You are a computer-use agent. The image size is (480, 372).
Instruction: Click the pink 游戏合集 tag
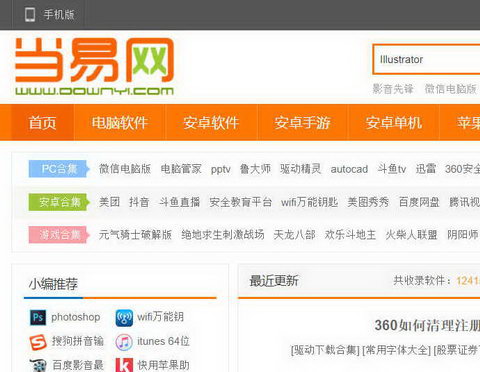tap(59, 235)
